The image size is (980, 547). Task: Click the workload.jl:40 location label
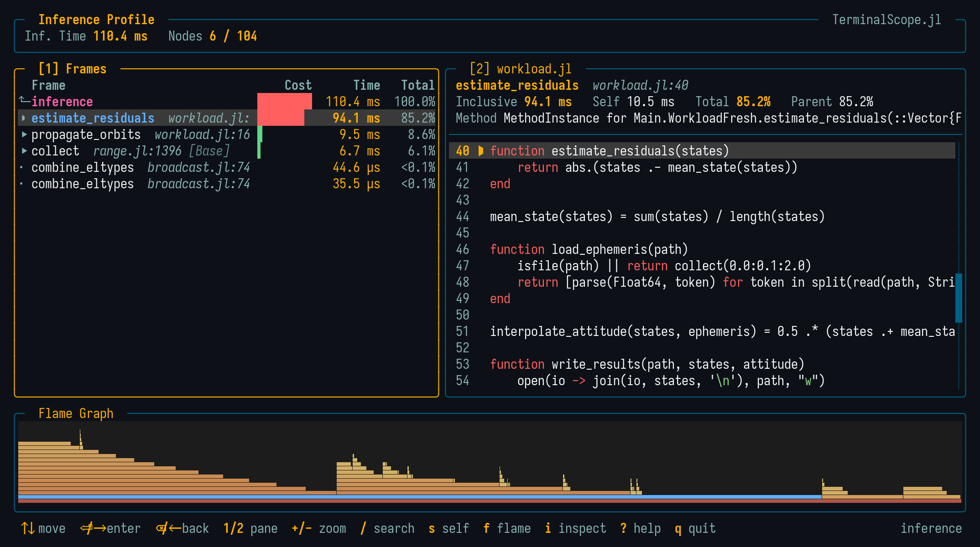pyautogui.click(x=640, y=85)
